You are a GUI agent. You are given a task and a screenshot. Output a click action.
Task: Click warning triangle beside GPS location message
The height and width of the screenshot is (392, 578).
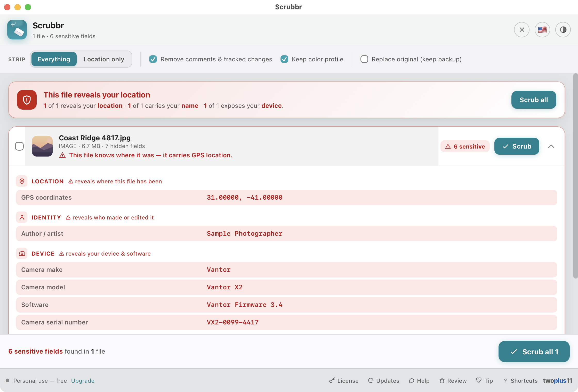point(62,155)
